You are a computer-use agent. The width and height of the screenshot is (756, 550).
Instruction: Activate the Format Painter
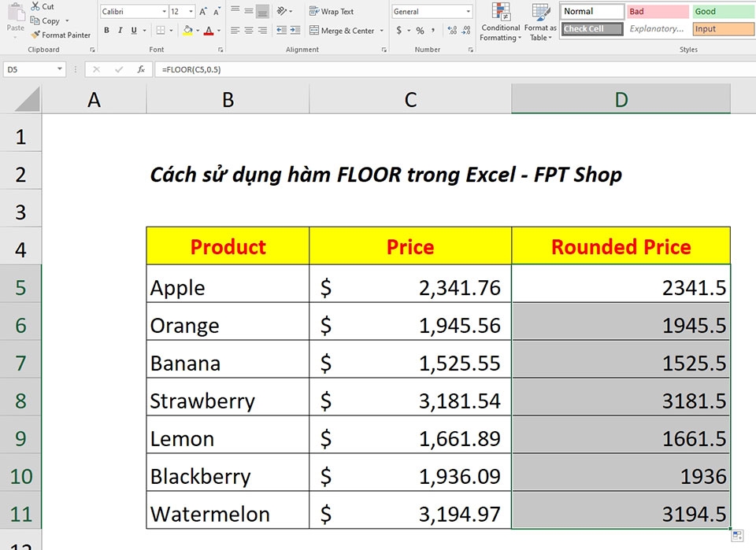click(x=35, y=33)
